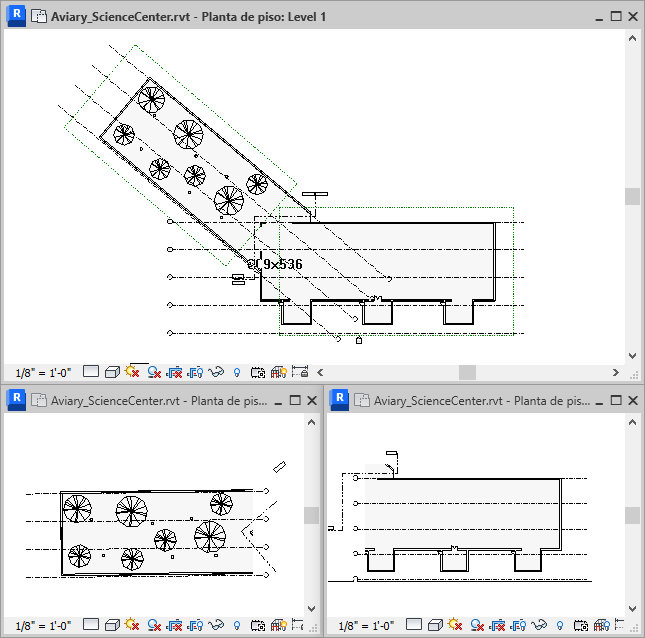Close the trees-only aviary view window
Screen dimensions: 645x638
click(x=312, y=401)
